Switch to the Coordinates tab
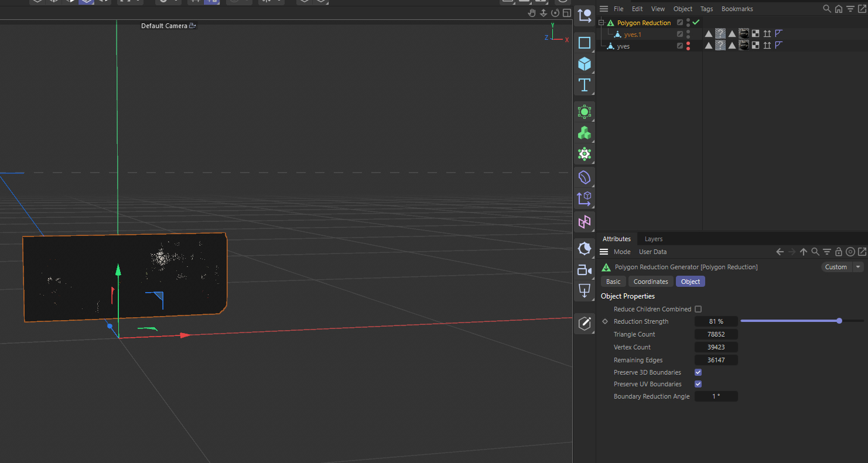Screen dimensions: 868x463 click(x=651, y=281)
